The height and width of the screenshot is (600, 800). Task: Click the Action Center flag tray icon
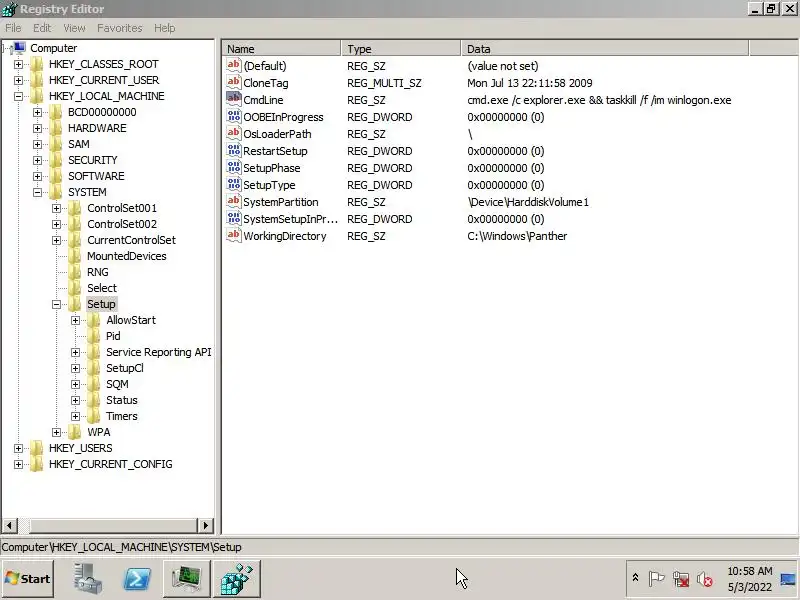[x=656, y=579]
